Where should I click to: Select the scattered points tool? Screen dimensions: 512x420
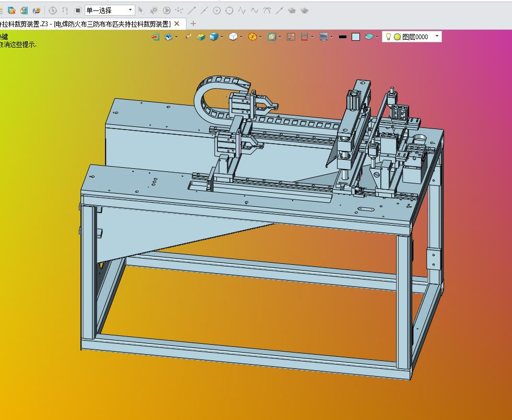[x=179, y=10]
